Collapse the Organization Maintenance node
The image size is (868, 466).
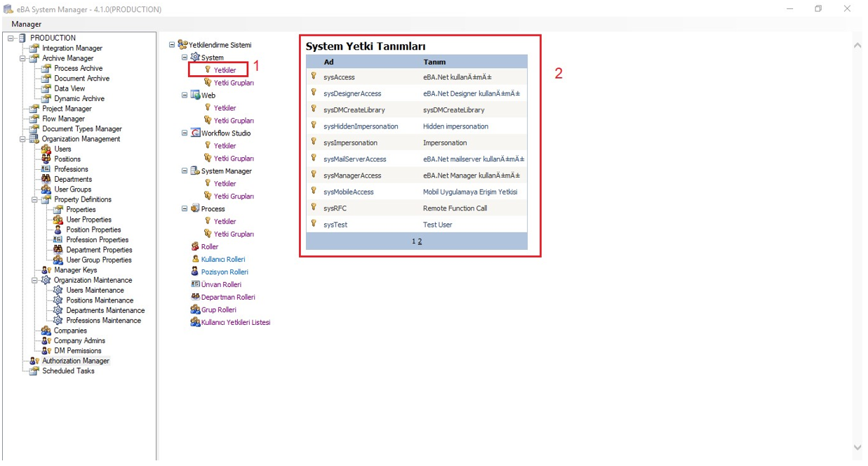pyautogui.click(x=35, y=280)
